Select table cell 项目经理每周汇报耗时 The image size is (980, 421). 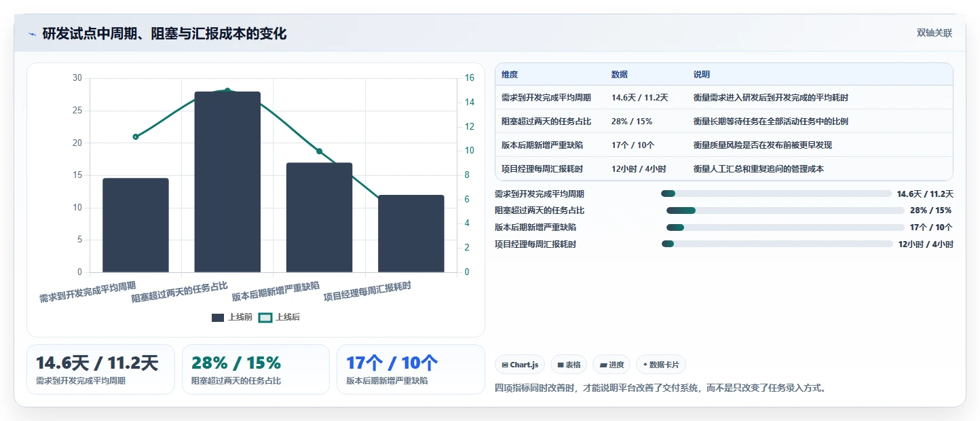pyautogui.click(x=542, y=169)
